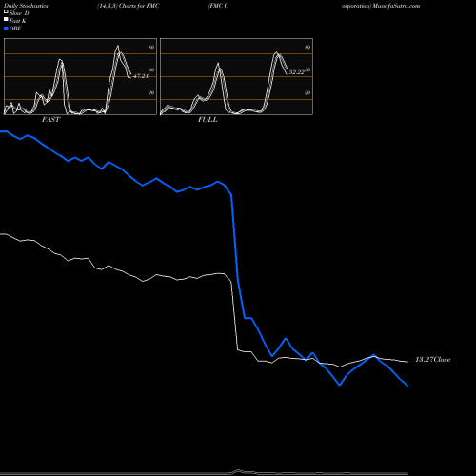Click the MunafaSutra.com label

(x=396, y=6)
